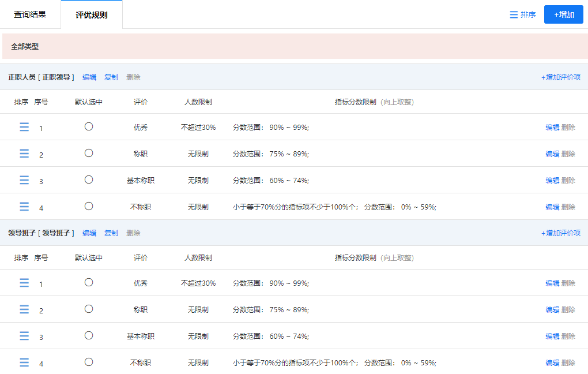Click 复制 next to 领导班子 section title
The height and width of the screenshot is (374, 588).
[x=111, y=233]
